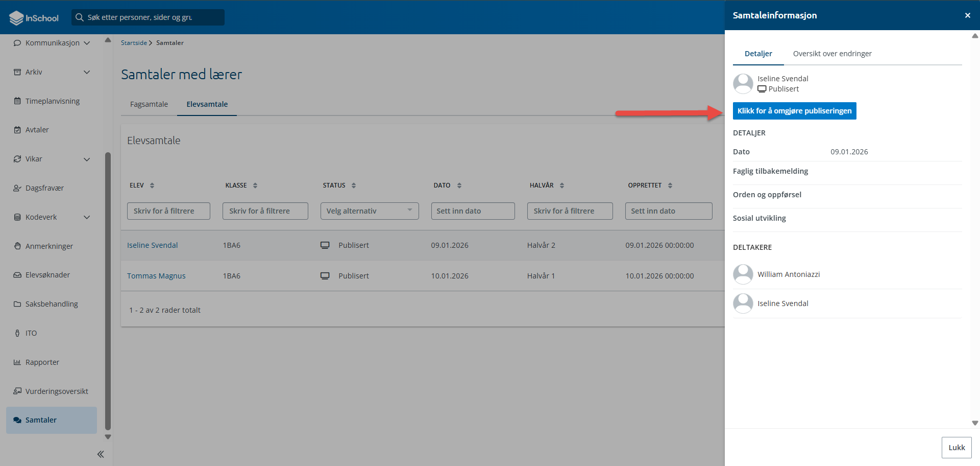
Task: Open Oversikt over endringer tab
Action: (832, 54)
